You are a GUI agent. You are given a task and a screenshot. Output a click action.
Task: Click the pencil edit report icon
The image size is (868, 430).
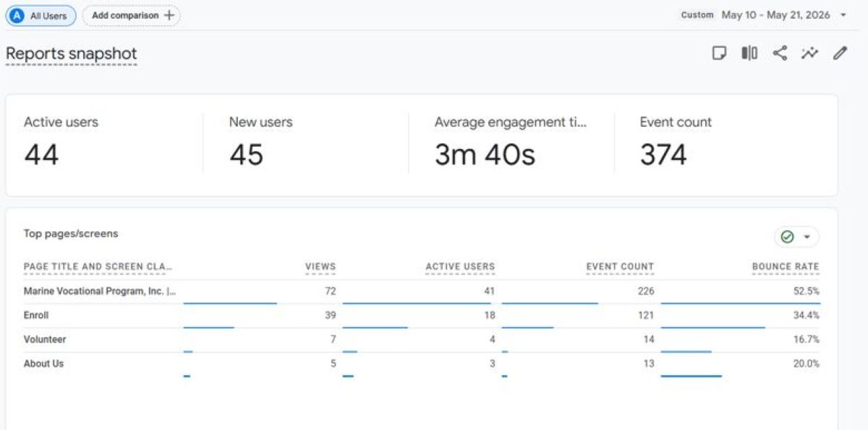[x=840, y=54]
